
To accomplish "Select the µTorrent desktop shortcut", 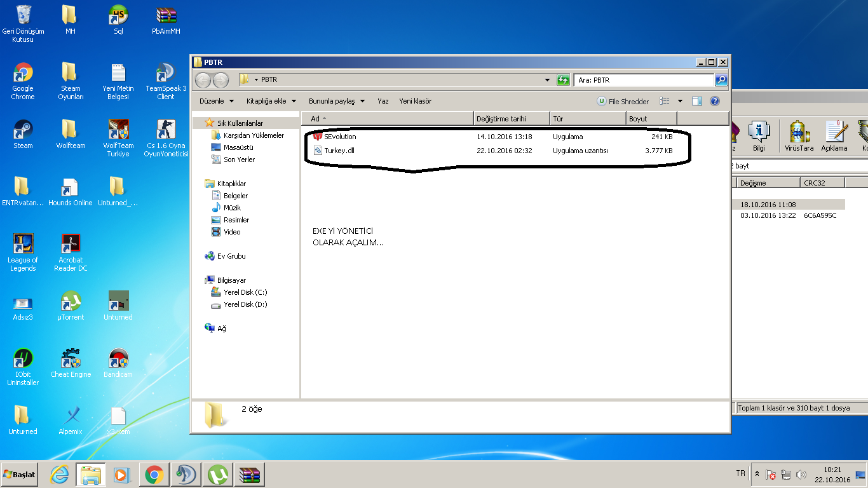I will (71, 306).
